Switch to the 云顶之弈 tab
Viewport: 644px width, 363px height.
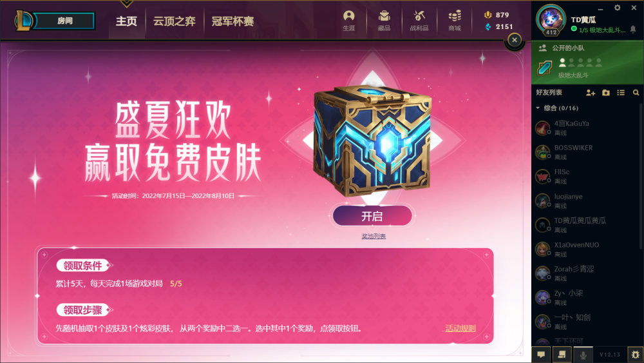(x=174, y=21)
